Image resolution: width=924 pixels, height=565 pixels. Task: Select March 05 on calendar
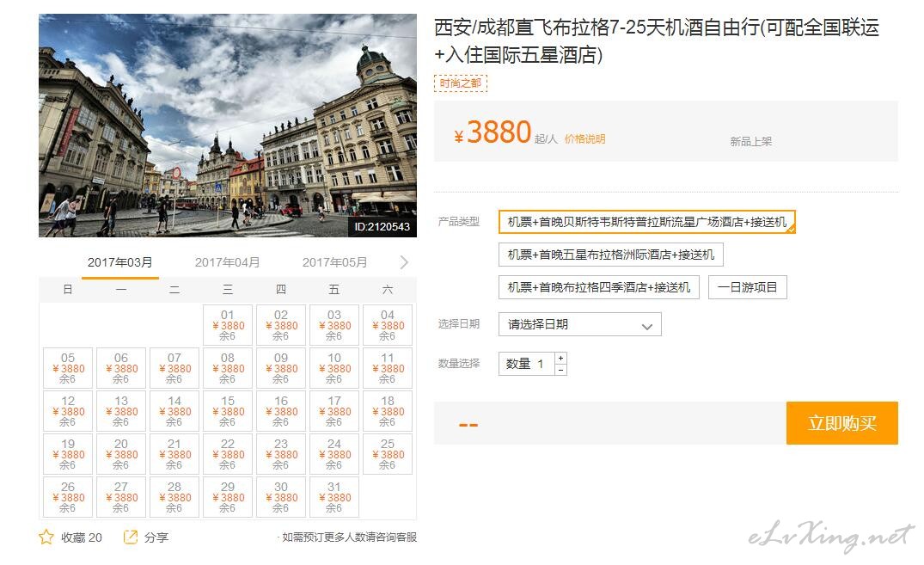pyautogui.click(x=68, y=368)
